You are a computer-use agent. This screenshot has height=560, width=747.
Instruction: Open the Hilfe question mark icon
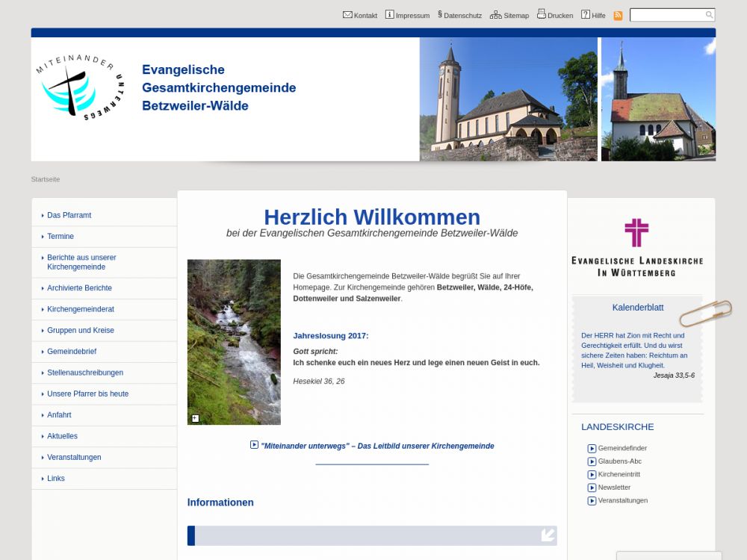point(586,15)
